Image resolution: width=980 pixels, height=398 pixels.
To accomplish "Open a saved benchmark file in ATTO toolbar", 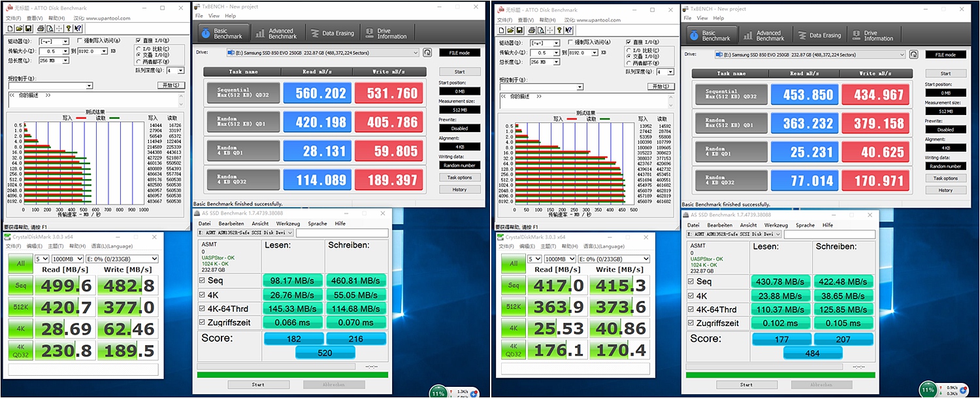I will click(19, 29).
